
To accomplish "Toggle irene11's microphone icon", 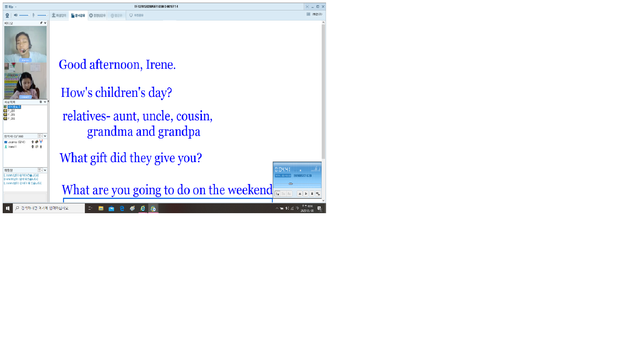I will point(41,147).
